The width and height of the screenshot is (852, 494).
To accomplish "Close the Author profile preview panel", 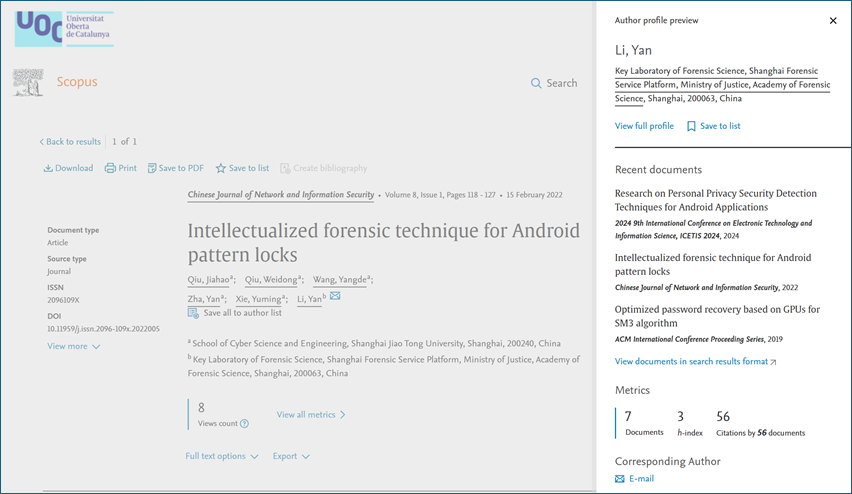I will [833, 20].
